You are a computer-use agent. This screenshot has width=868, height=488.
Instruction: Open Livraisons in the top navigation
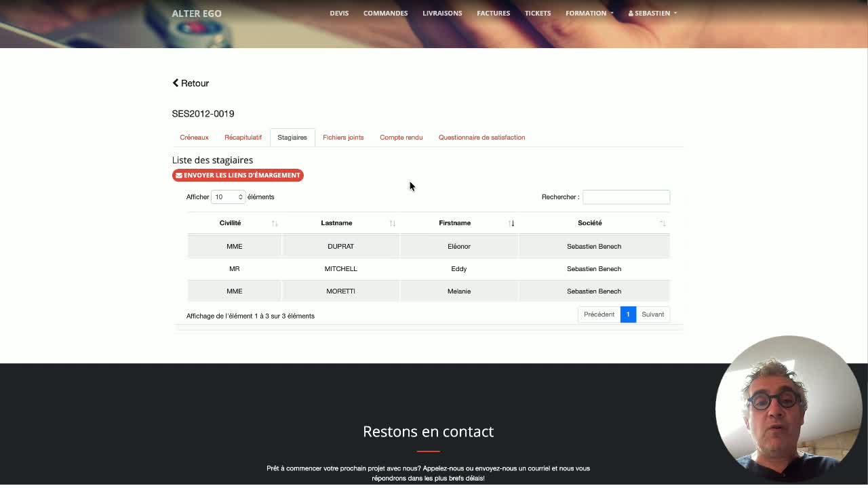click(442, 13)
